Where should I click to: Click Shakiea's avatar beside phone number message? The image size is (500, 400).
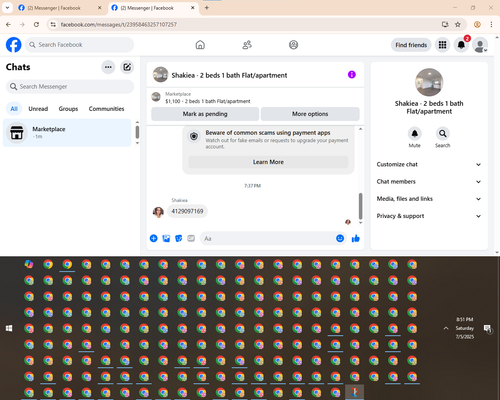(x=158, y=212)
